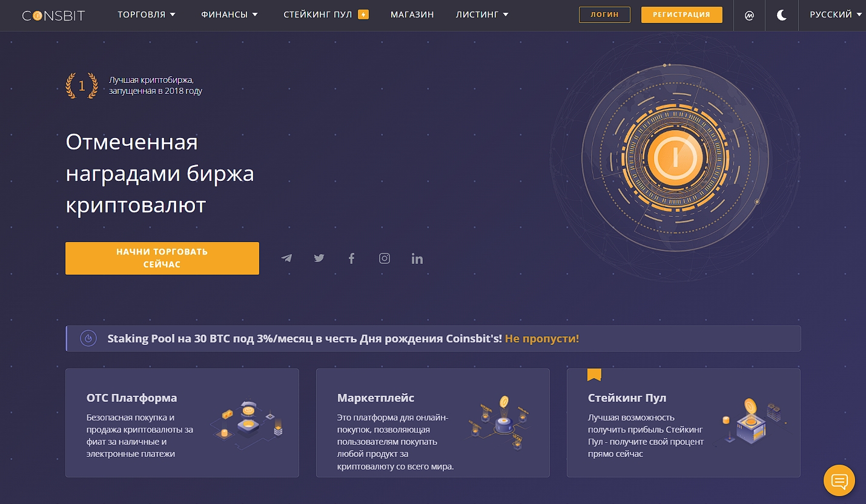Viewport: 866px width, 504px height.
Task: Click the lightning badge next to Стейкинг Пул
Action: (x=363, y=15)
